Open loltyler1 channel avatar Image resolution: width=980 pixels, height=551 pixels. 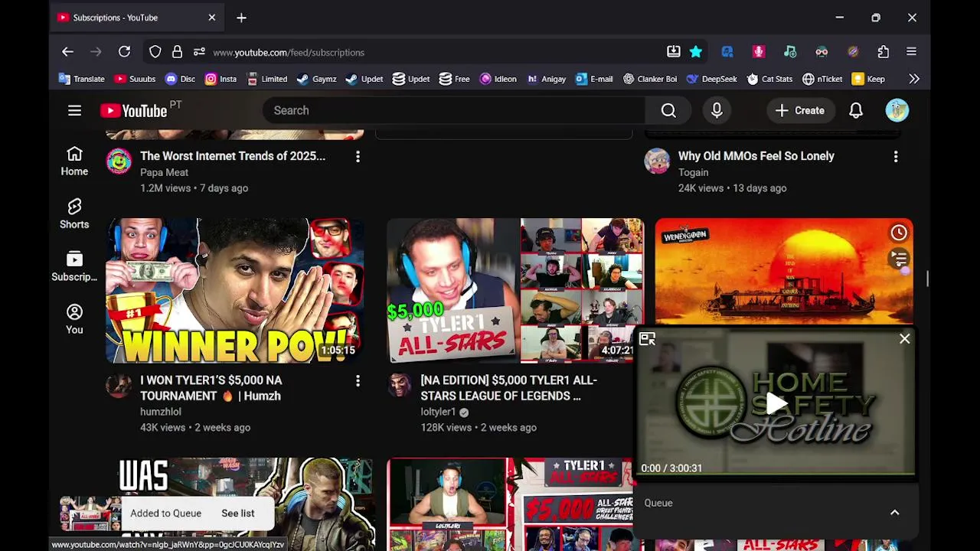pos(399,386)
